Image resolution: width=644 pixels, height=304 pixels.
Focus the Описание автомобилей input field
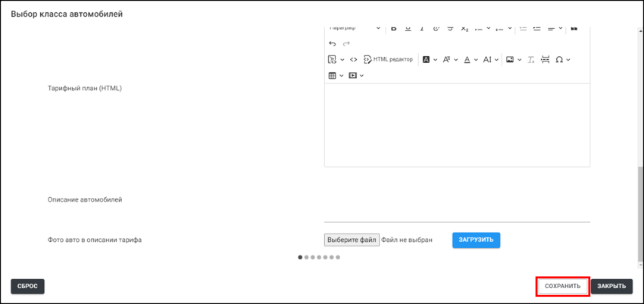coord(457,212)
